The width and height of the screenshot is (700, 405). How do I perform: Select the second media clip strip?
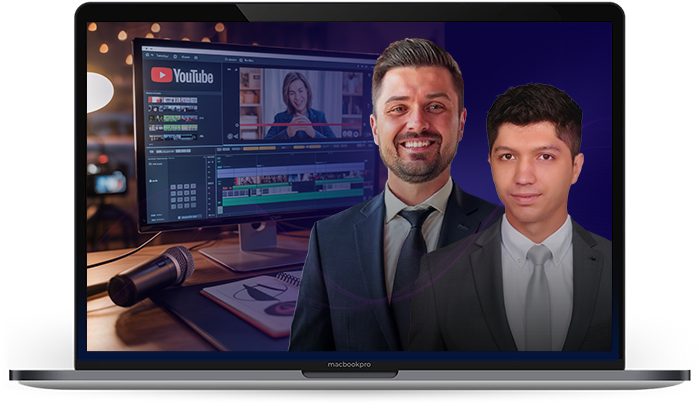[x=174, y=110]
